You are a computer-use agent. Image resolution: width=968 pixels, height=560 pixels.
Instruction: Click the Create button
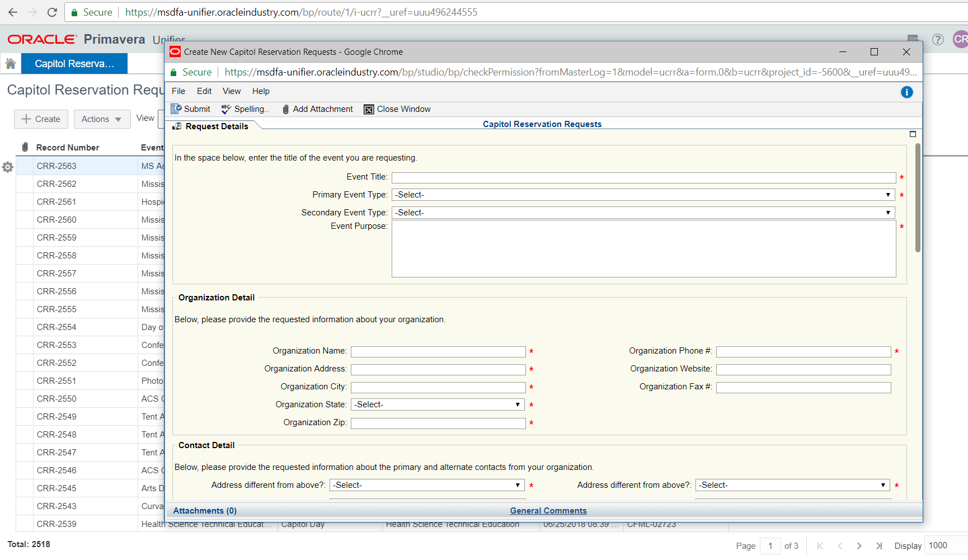click(x=41, y=119)
